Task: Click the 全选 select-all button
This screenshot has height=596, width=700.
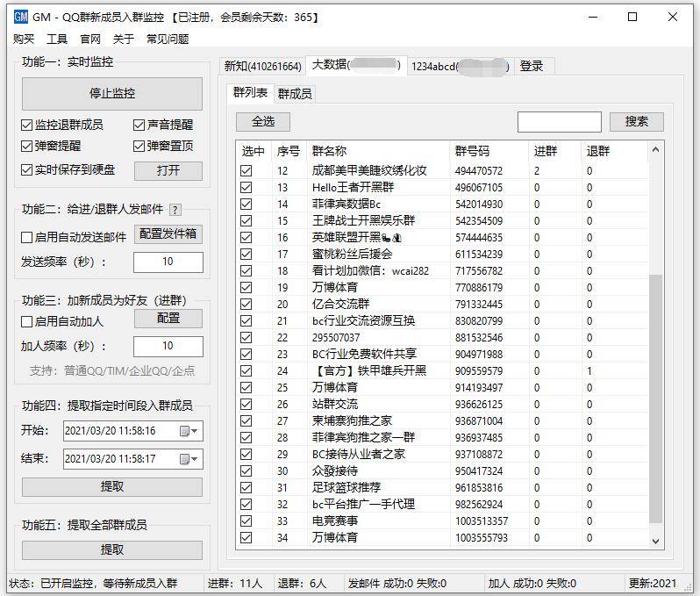Action: (x=263, y=122)
